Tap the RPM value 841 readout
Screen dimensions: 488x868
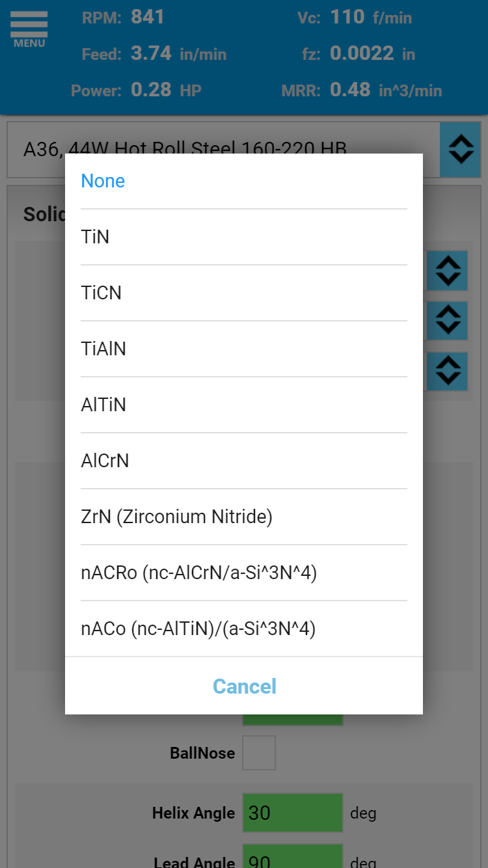[148, 17]
